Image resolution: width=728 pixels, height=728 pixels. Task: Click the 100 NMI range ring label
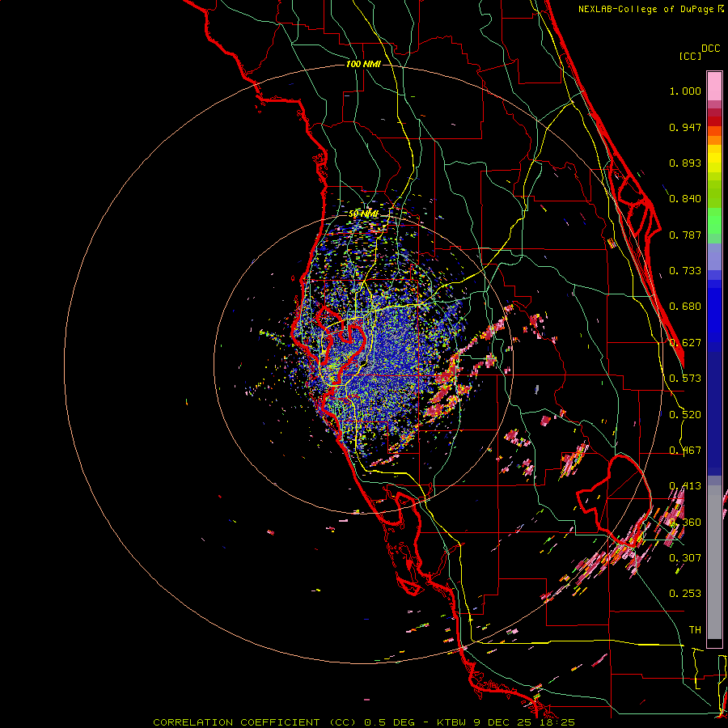coord(363,64)
